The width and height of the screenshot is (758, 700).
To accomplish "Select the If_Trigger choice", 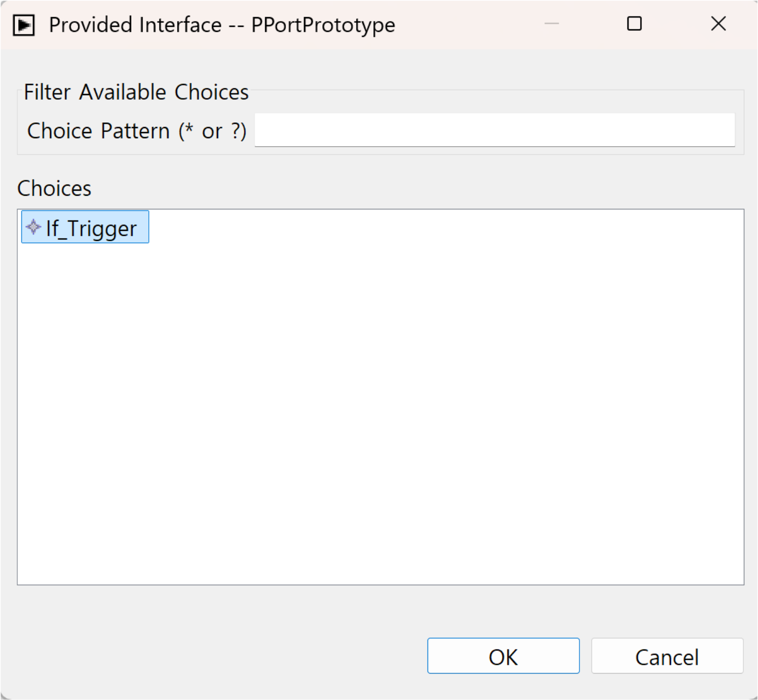I will [x=85, y=227].
